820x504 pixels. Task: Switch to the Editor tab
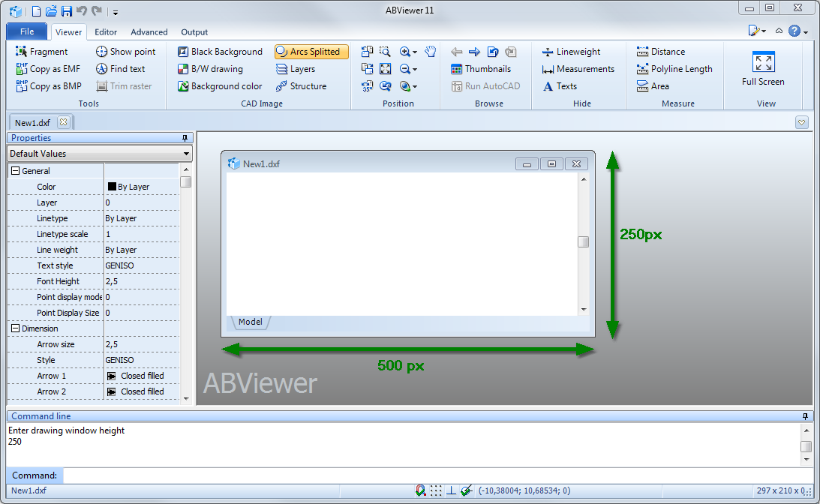106,32
